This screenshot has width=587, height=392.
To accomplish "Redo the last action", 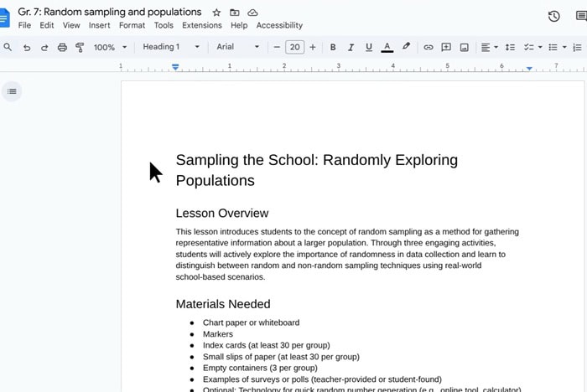I will click(44, 48).
